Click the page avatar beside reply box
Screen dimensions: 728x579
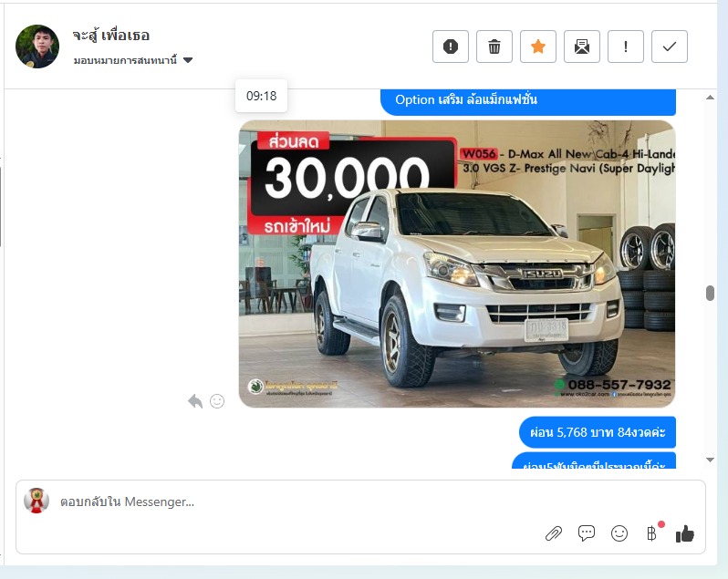pyautogui.click(x=36, y=501)
